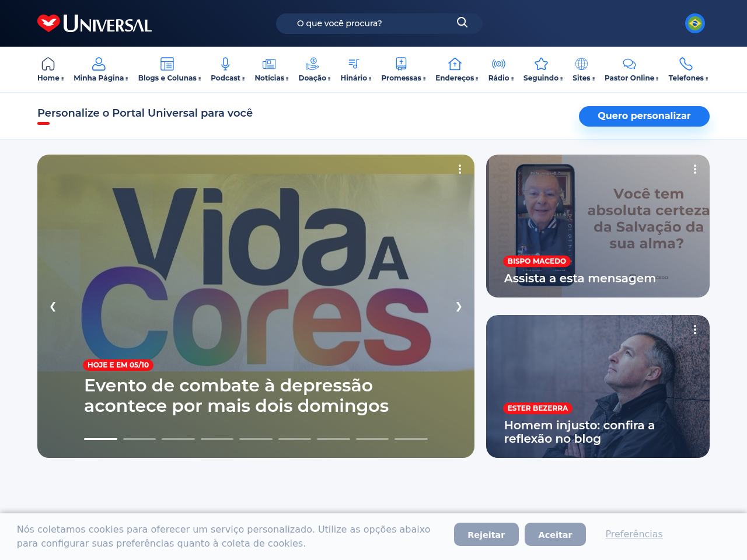Open three-dot menu on Vida a Cores banner
Image resolution: width=747 pixels, height=560 pixels.
pos(460,169)
